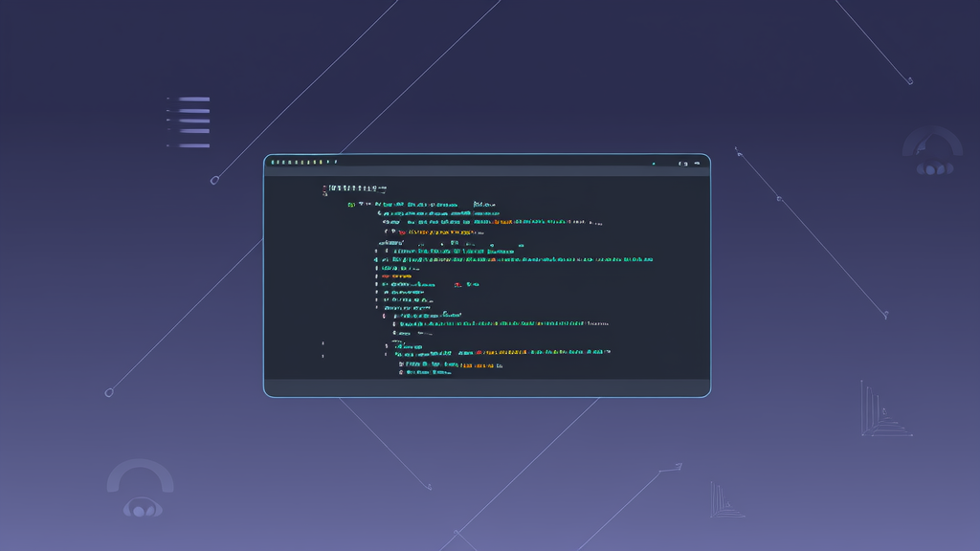Click the white heading line atop the code

pos(356,188)
